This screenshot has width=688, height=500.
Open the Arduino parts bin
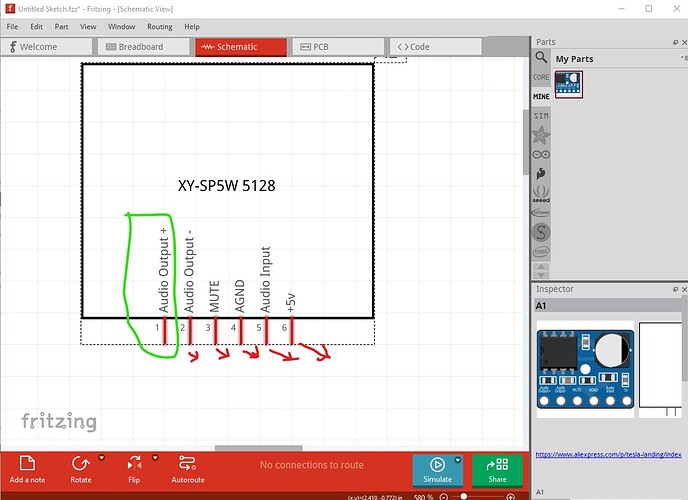[x=541, y=153]
